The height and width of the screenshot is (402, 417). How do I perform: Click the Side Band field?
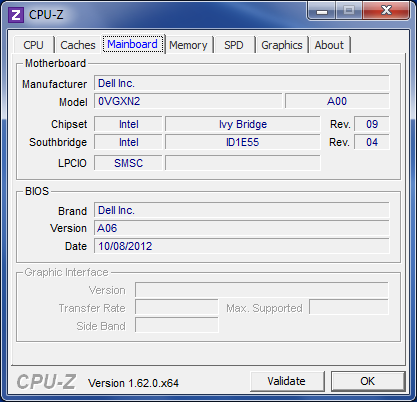click(177, 326)
